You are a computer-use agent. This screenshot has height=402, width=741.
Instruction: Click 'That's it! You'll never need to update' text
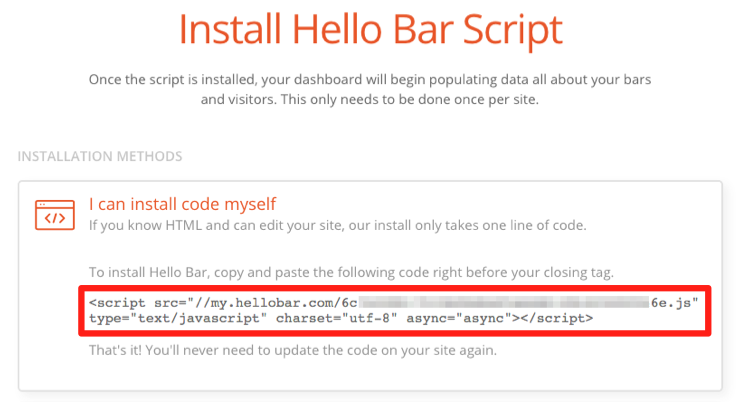tap(293, 351)
